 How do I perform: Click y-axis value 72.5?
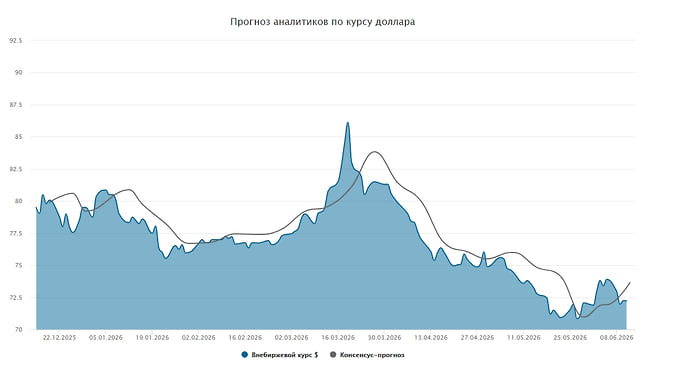point(15,297)
